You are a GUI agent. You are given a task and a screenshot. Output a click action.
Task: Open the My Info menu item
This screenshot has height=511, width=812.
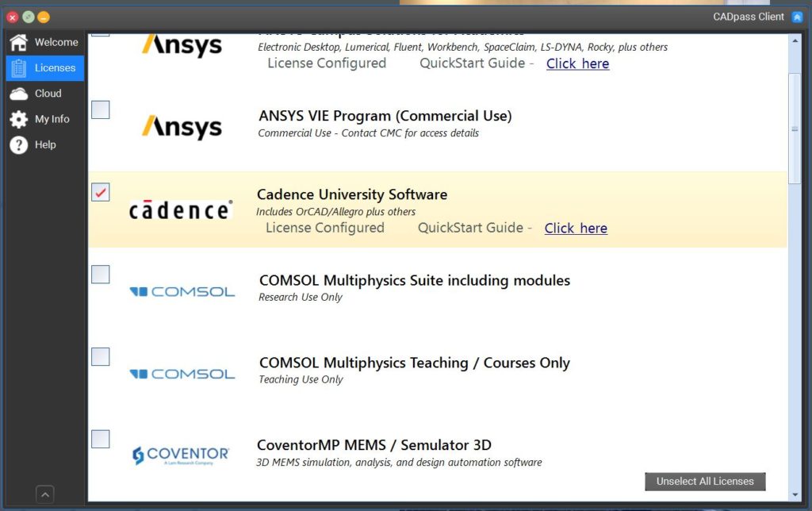[x=52, y=119]
